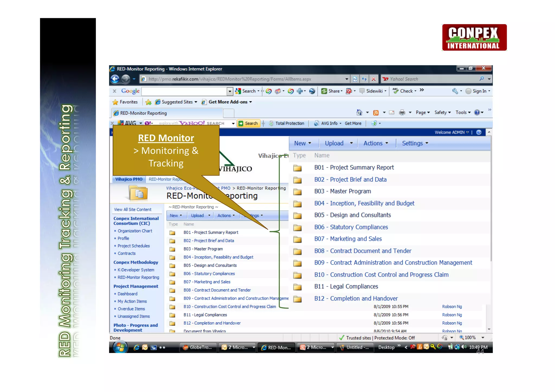This screenshot has height=392, width=555.
Task: Click the Google toolbar wrench settings icon
Action: [455, 91]
